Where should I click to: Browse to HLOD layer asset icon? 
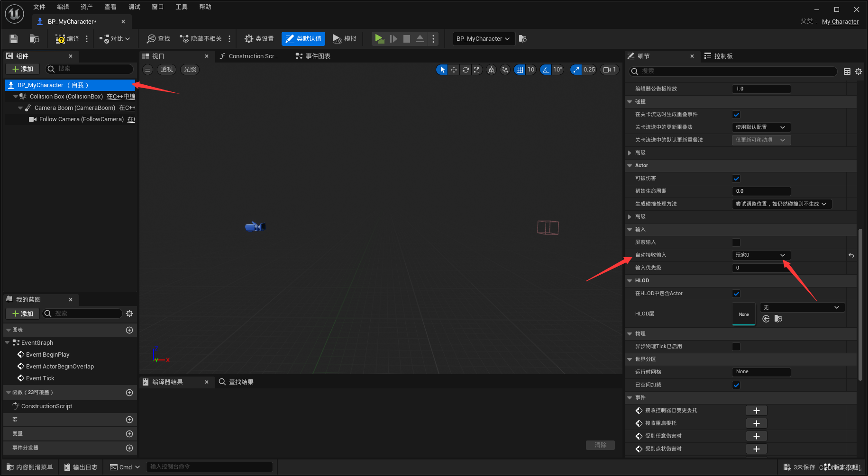point(778,319)
